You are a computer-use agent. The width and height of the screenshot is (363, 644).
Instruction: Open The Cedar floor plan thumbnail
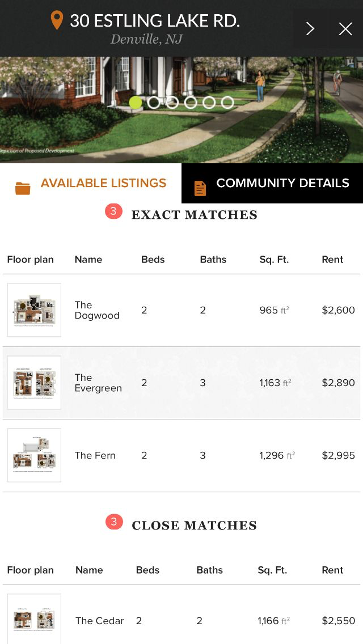[x=34, y=620]
